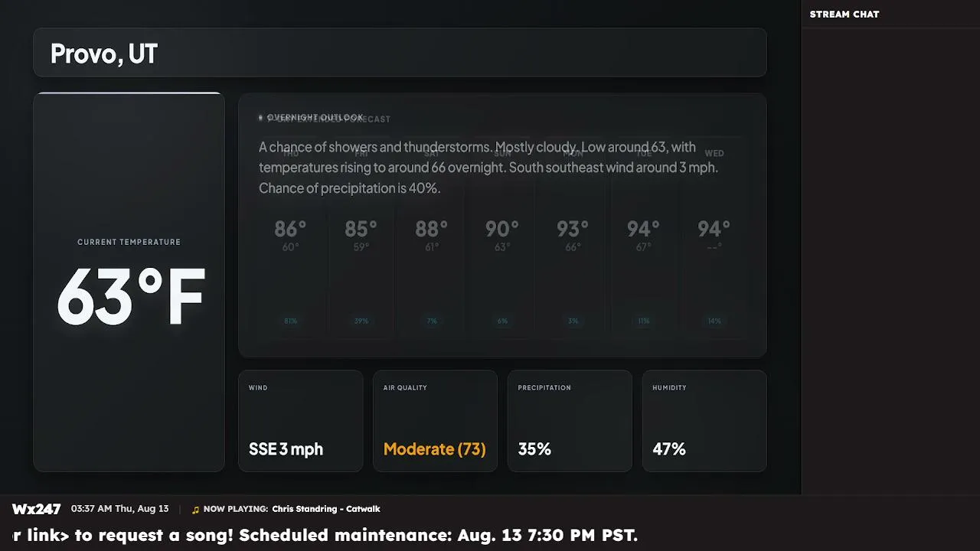980x551 pixels.
Task: Click the bullet dot before Overnight Outlook
Action: [x=260, y=118]
